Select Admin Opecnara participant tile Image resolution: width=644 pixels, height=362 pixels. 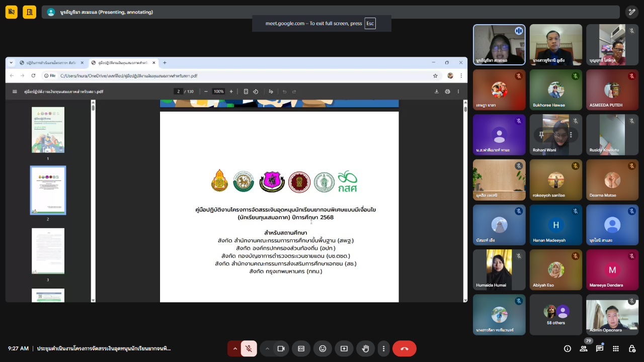tap(612, 314)
